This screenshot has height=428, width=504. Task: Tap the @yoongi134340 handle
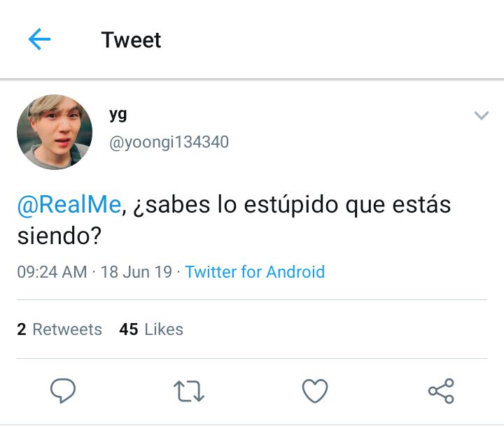[169, 142]
